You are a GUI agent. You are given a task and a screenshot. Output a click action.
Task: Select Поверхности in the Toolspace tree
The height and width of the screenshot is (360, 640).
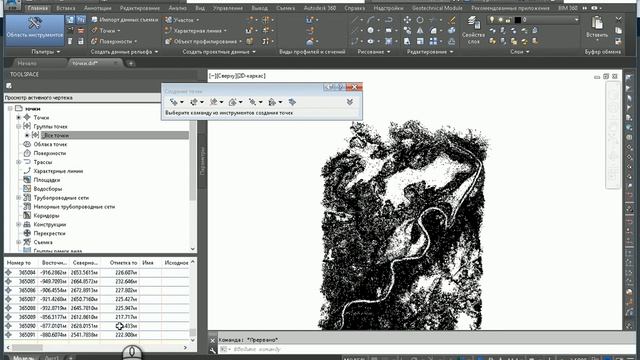coord(49,153)
